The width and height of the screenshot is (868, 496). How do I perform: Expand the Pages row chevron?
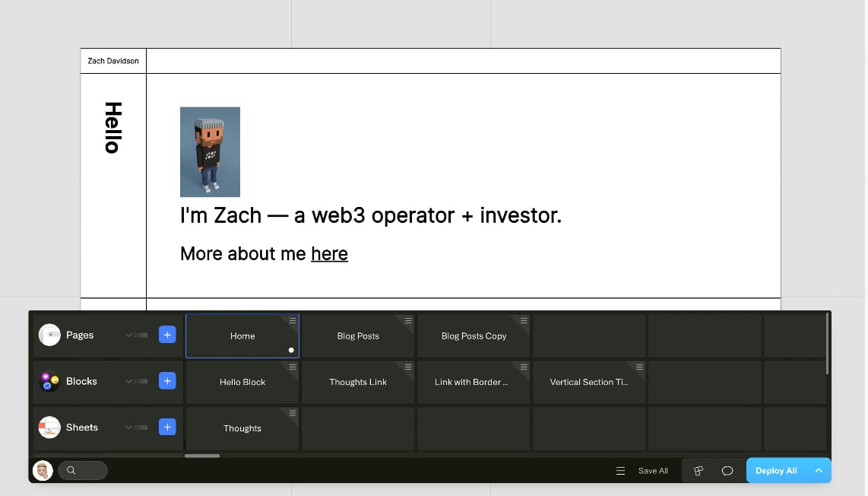point(128,335)
